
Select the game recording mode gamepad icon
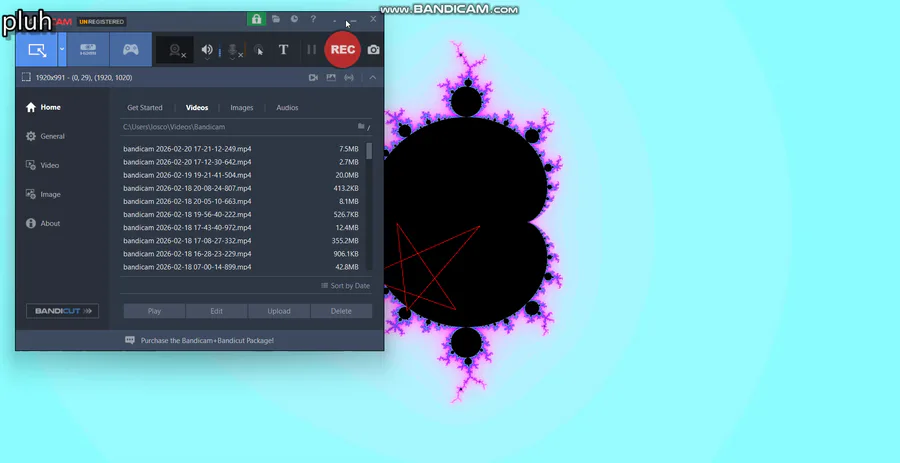coord(131,50)
